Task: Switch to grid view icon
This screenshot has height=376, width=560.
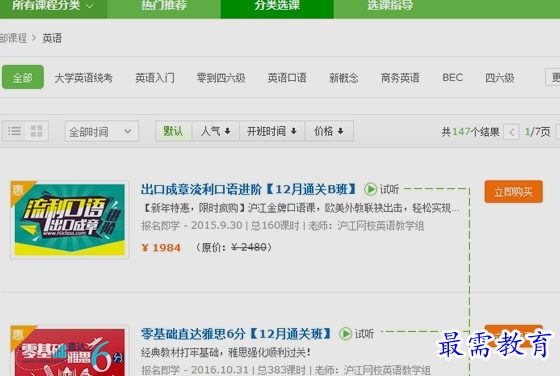Action: 36,131
